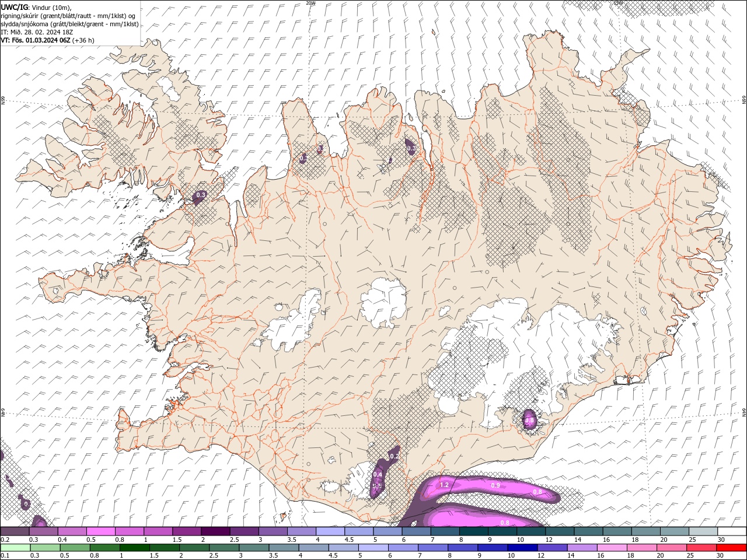Click the 25 label on the lower scale
This screenshot has height=560, width=747.
(691, 556)
